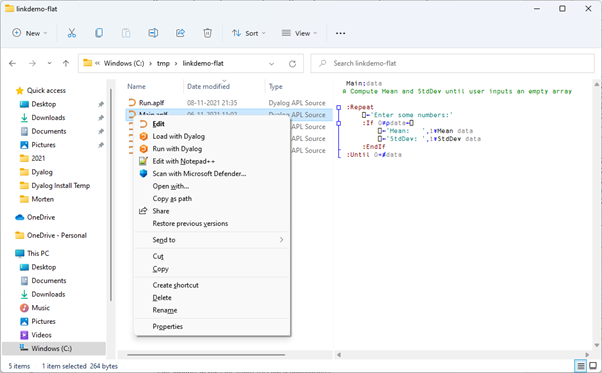
Task: Click the Search linkdemo-flat field
Action: (x=452, y=63)
